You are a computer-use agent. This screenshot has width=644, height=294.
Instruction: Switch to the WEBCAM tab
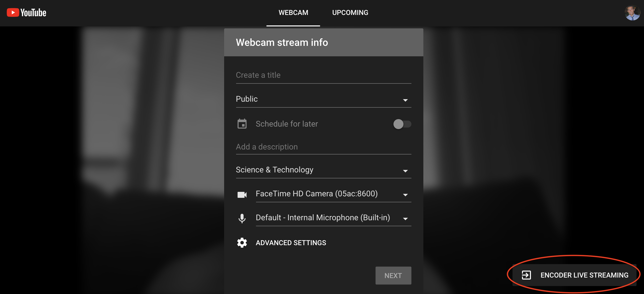pos(293,12)
